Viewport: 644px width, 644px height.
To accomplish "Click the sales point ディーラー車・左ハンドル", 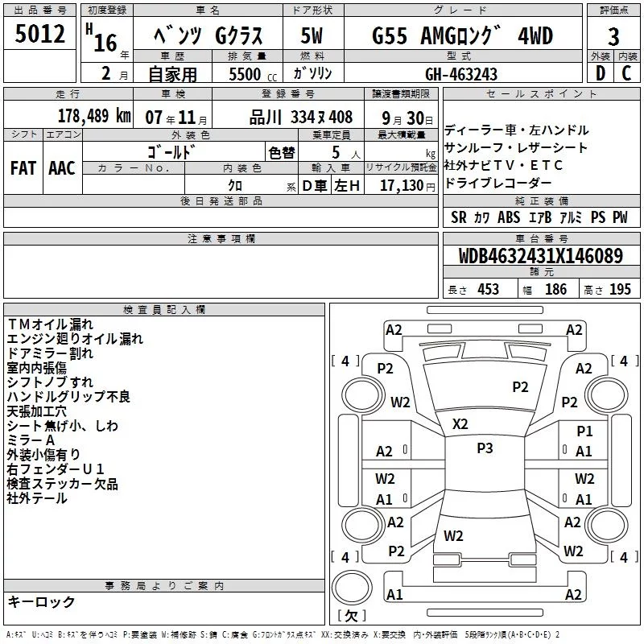I will point(516,130).
